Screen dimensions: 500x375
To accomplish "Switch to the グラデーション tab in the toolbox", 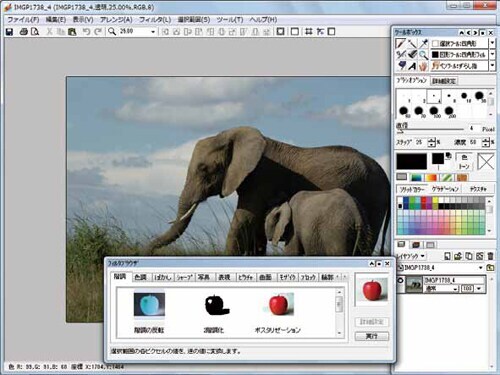I will coord(446,189).
